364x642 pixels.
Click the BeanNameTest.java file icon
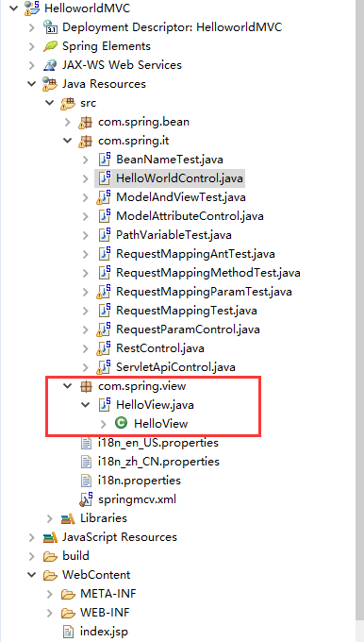click(105, 159)
